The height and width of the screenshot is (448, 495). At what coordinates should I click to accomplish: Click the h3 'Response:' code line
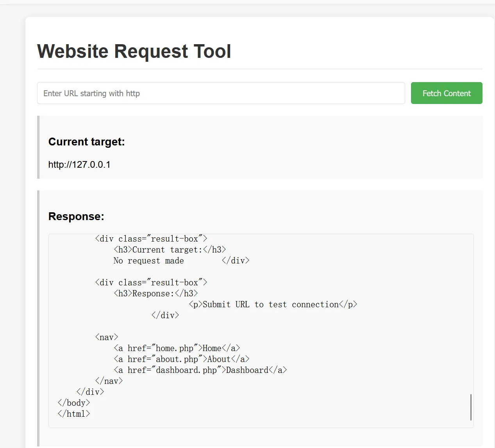[x=155, y=294]
